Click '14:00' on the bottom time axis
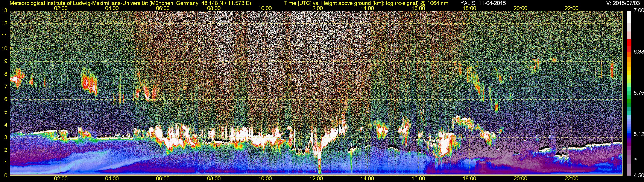 pyautogui.click(x=367, y=179)
